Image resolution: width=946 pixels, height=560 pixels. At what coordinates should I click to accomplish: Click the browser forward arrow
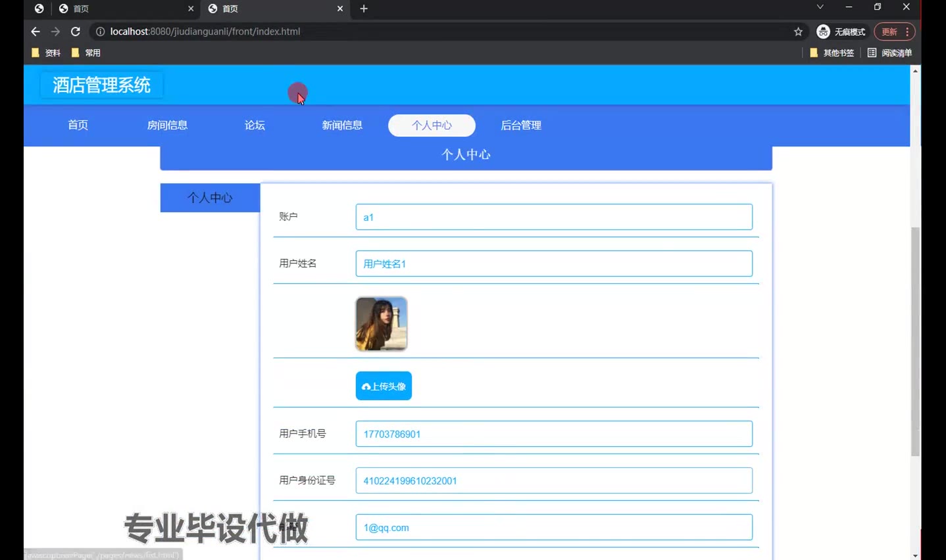[x=55, y=32]
